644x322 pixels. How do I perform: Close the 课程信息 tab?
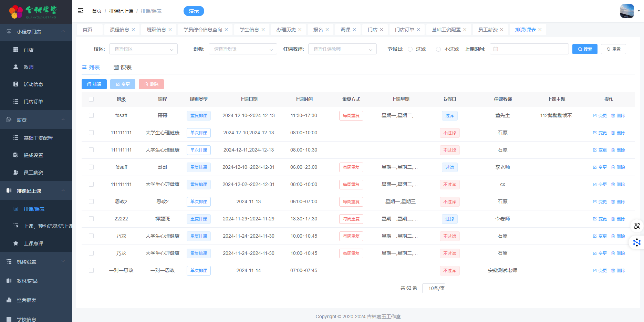pos(133,30)
